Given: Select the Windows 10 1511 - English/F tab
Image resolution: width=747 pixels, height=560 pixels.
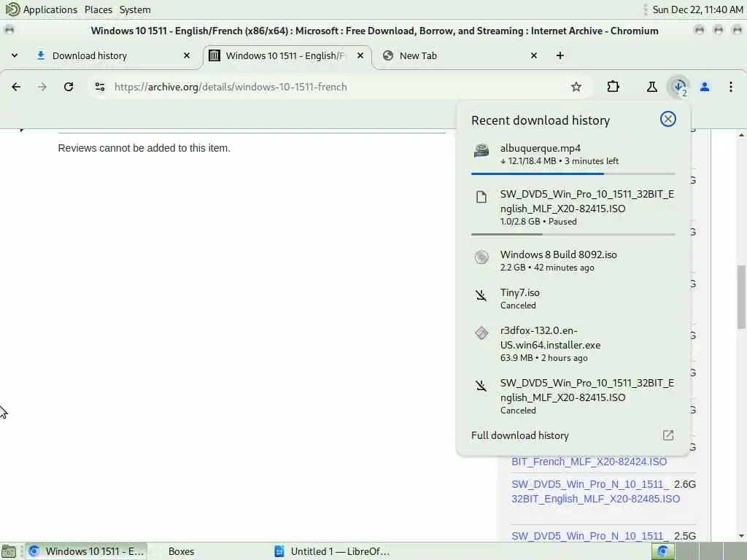Looking at the screenshot, I should [x=287, y=55].
